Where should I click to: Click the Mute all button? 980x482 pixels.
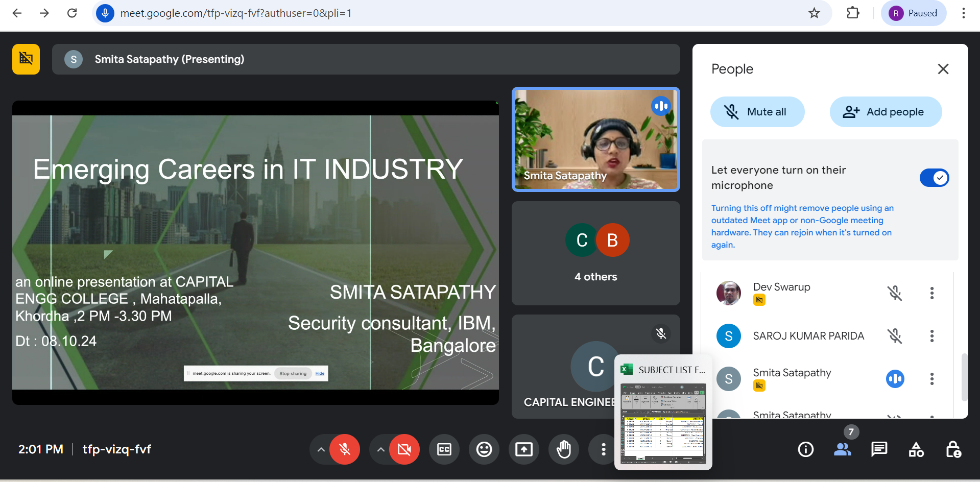[757, 112]
